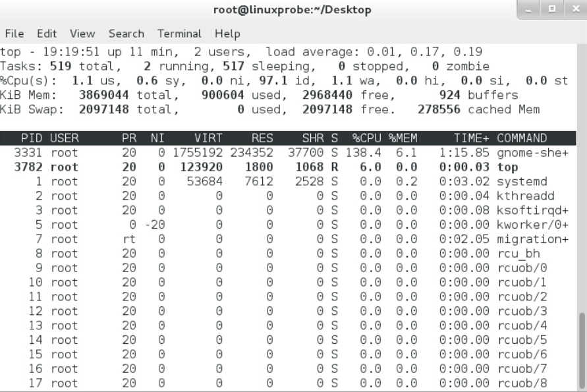Open the Terminal menu
Screen dimensions: 587x392
point(179,34)
